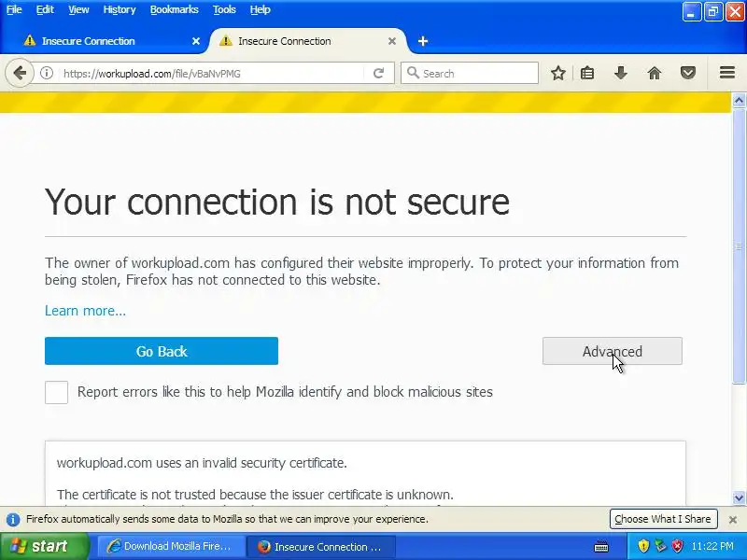Click the taskbar clock showing 11:22 PM
Screen dimensions: 747x560
point(712,546)
